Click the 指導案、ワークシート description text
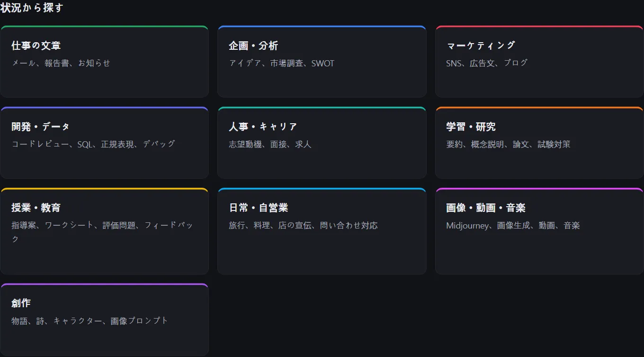The width and height of the screenshot is (644, 357). coord(102,232)
